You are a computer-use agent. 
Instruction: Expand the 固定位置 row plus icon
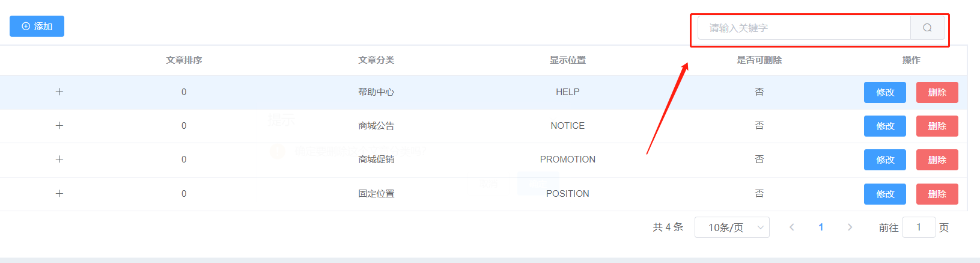pyautogui.click(x=59, y=194)
